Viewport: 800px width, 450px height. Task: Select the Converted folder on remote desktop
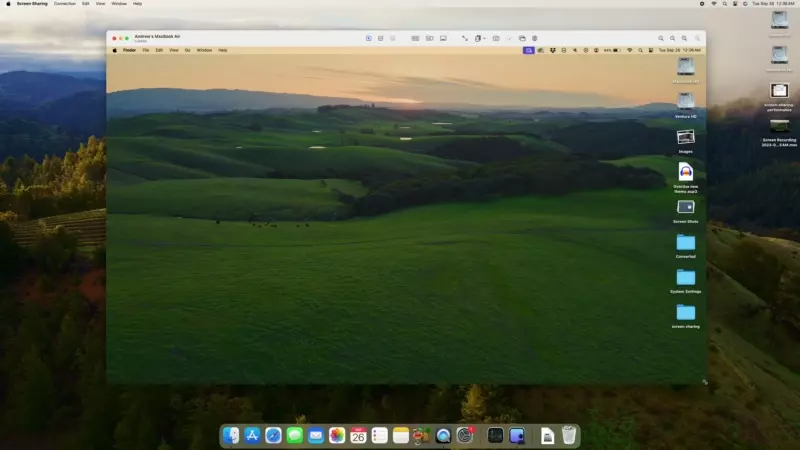pyautogui.click(x=685, y=243)
